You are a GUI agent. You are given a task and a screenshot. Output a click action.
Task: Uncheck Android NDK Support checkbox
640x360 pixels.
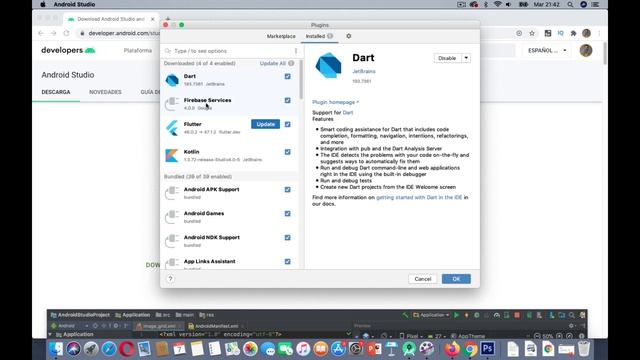(x=288, y=238)
